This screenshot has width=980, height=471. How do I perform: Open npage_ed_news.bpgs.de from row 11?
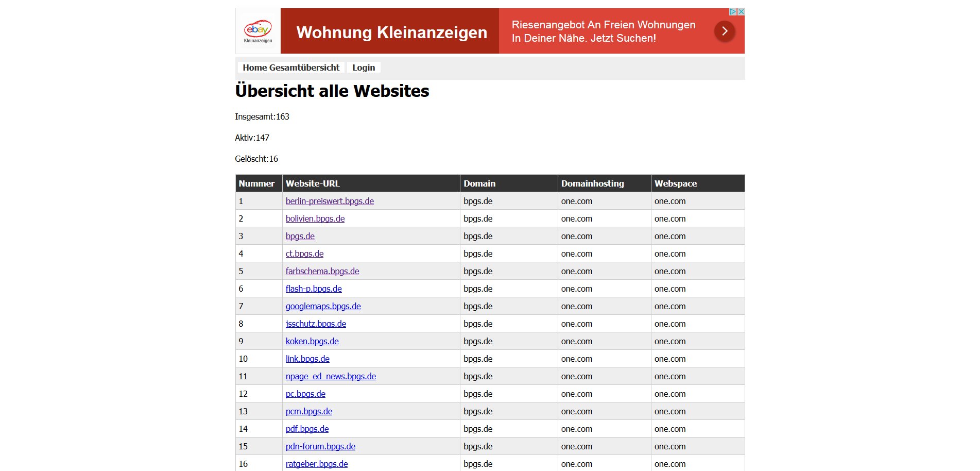coord(331,376)
